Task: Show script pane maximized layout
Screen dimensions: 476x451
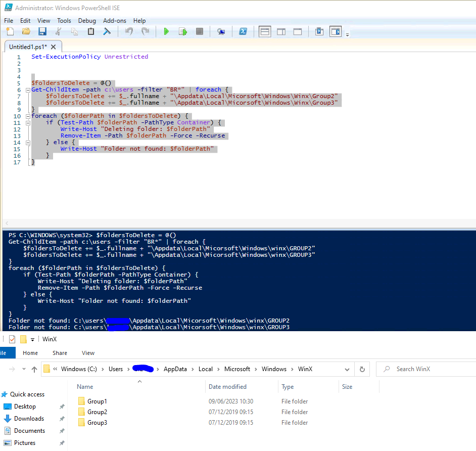Action: 298,31
